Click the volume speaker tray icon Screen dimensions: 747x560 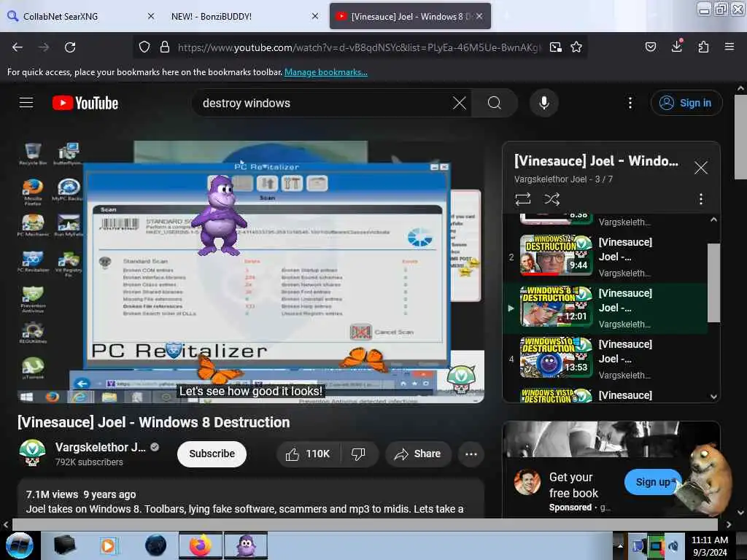click(673, 545)
